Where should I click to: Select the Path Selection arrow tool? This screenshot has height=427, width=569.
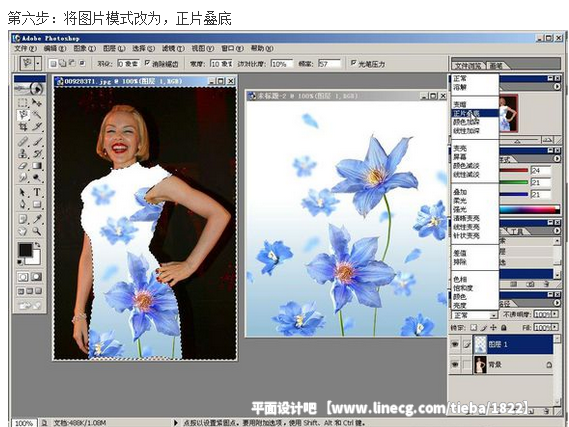coord(23,192)
